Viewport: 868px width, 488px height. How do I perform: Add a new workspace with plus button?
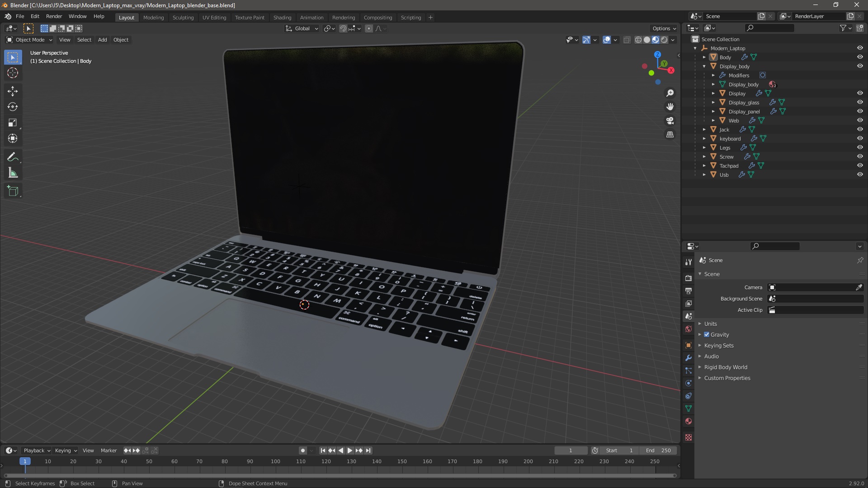[x=430, y=18]
